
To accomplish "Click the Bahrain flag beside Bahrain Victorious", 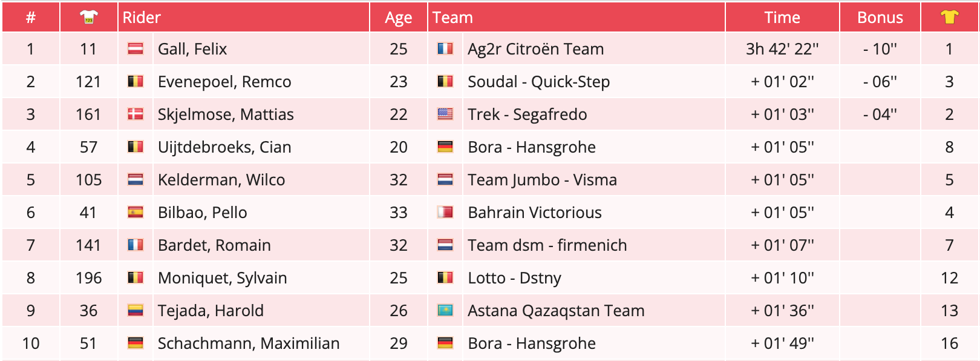I will pyautogui.click(x=445, y=213).
